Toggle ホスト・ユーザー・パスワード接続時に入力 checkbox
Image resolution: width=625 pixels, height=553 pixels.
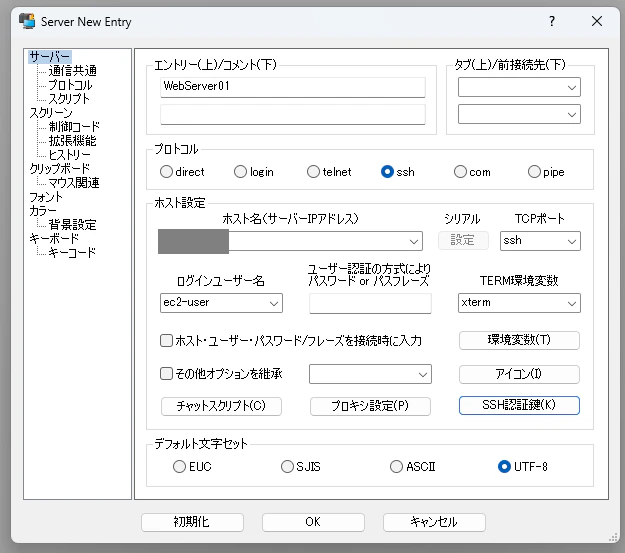tap(166, 340)
